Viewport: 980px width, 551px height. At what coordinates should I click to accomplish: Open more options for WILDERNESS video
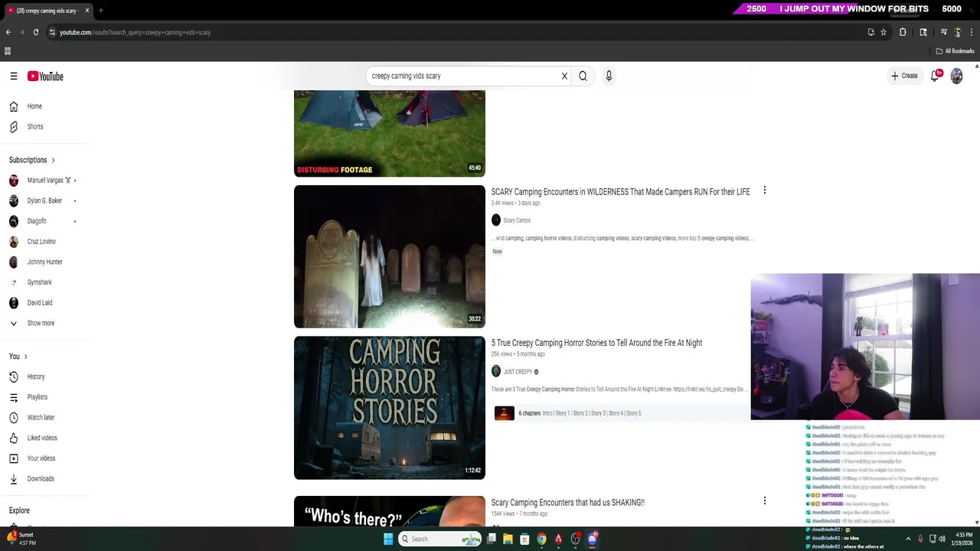coord(764,191)
